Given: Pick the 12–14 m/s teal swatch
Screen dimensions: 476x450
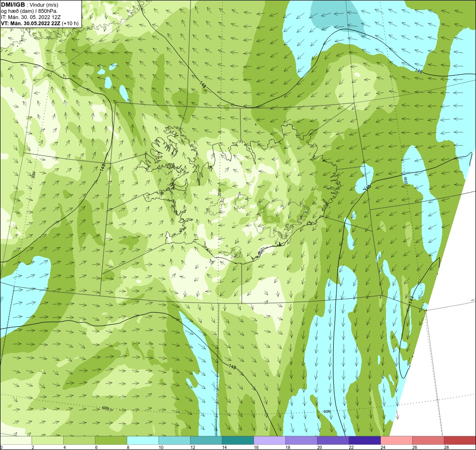Looking at the screenshot, I should coord(206,440).
